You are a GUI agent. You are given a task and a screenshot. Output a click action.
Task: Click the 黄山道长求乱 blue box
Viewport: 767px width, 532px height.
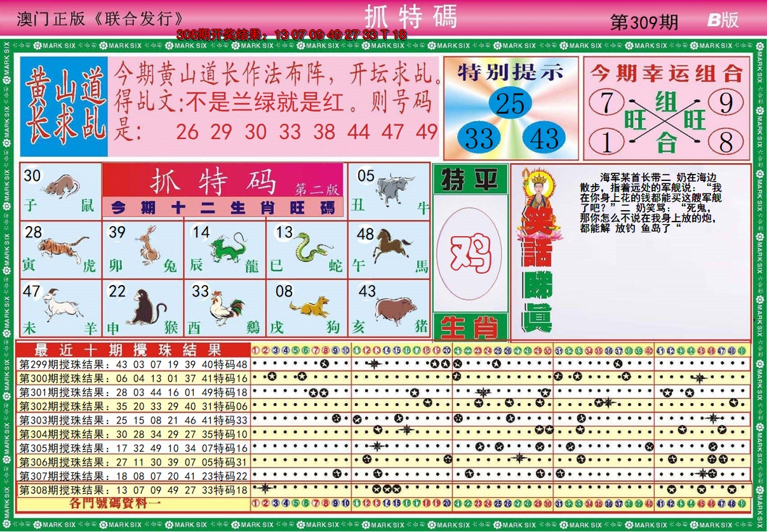[64, 107]
